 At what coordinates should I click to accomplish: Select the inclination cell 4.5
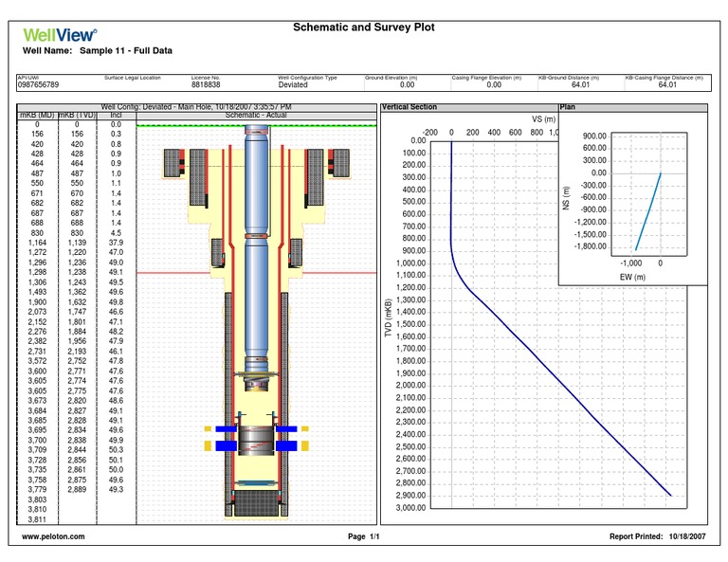coord(116,233)
